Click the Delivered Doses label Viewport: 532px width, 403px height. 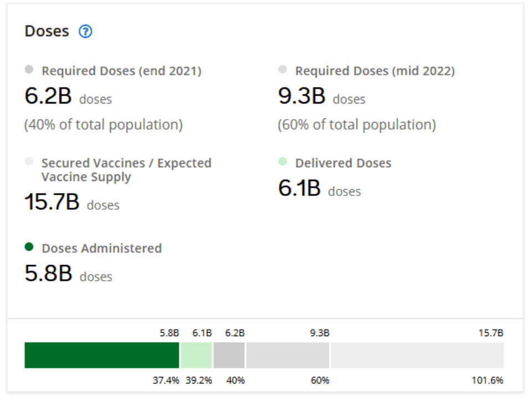coord(343,163)
